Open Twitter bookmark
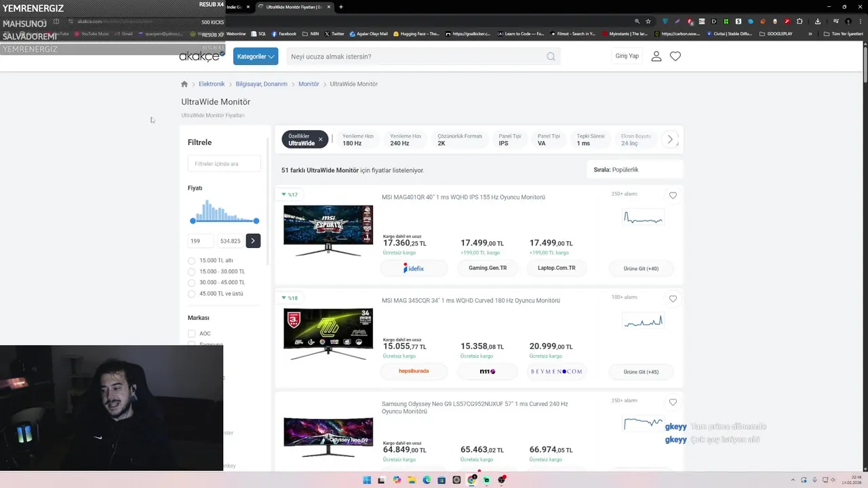 334,34
